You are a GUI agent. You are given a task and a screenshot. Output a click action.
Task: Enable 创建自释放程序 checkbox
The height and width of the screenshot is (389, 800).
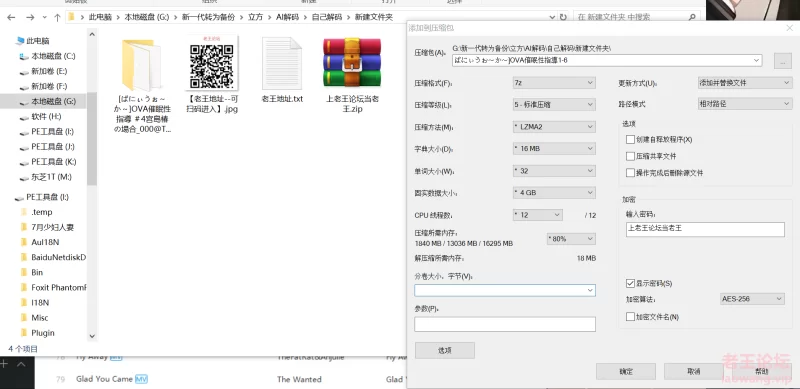[630, 139]
